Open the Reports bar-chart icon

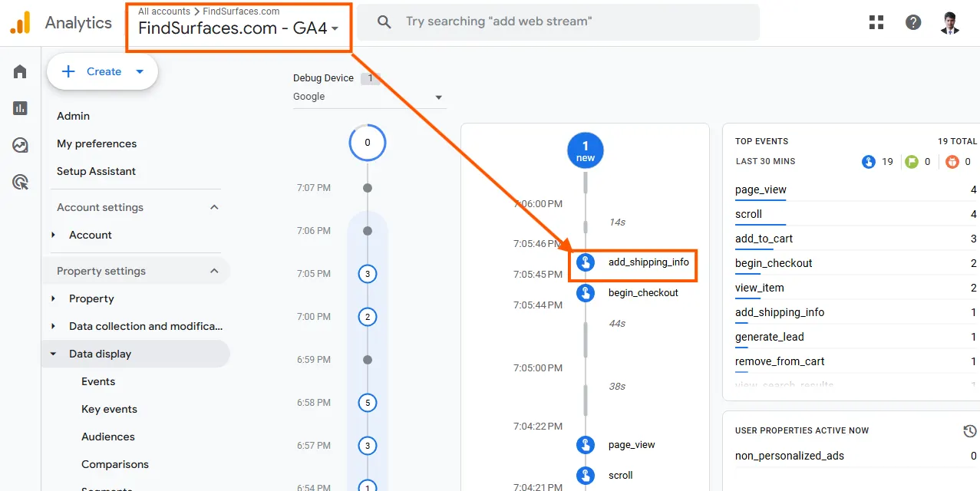tap(20, 108)
